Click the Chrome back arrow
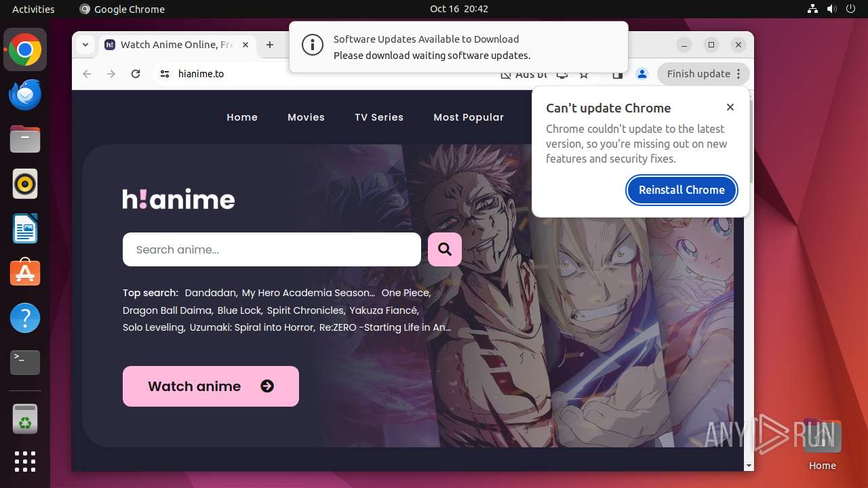868x488 pixels. pyautogui.click(x=87, y=74)
